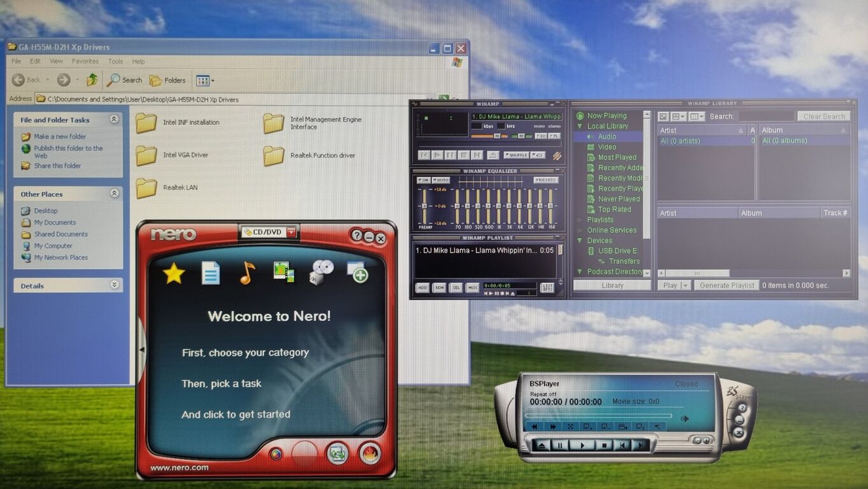868x489 pixels.
Task: Click Winamp main window Play button
Action: [437, 155]
